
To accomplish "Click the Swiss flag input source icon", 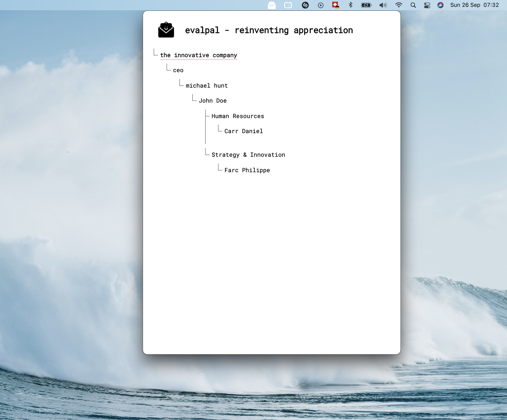I will (x=335, y=5).
